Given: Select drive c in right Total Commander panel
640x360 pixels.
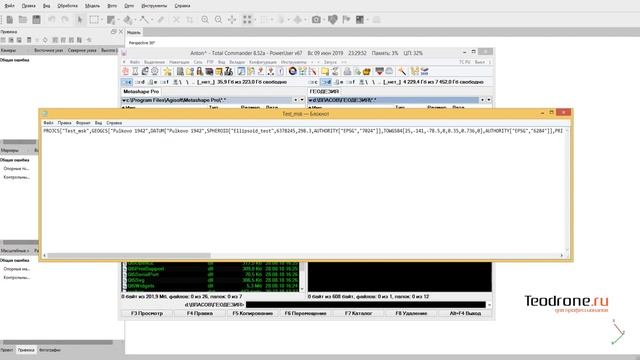Looking at the screenshot, I should coord(313,82).
